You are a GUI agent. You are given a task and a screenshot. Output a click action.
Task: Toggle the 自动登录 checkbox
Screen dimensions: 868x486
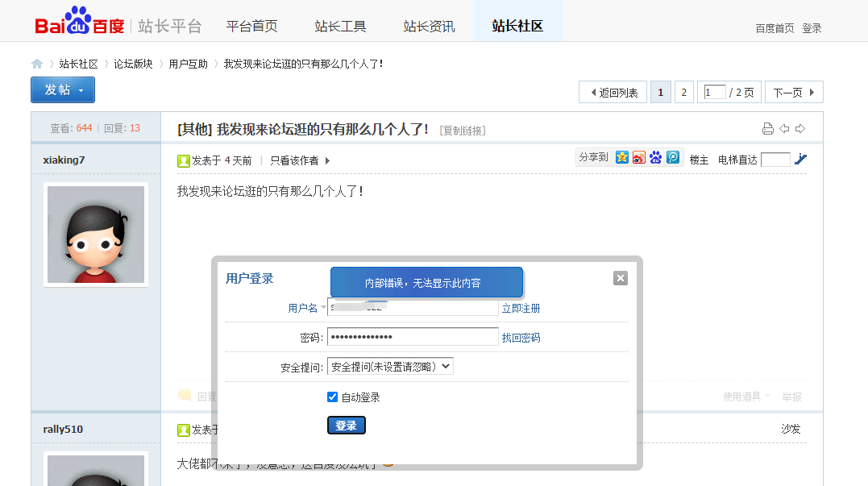(332, 397)
